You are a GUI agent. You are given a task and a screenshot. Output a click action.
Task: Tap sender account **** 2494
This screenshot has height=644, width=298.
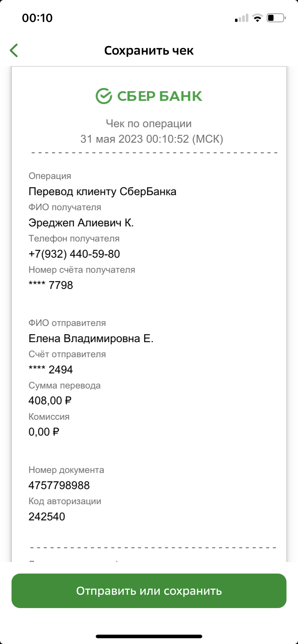point(51,370)
